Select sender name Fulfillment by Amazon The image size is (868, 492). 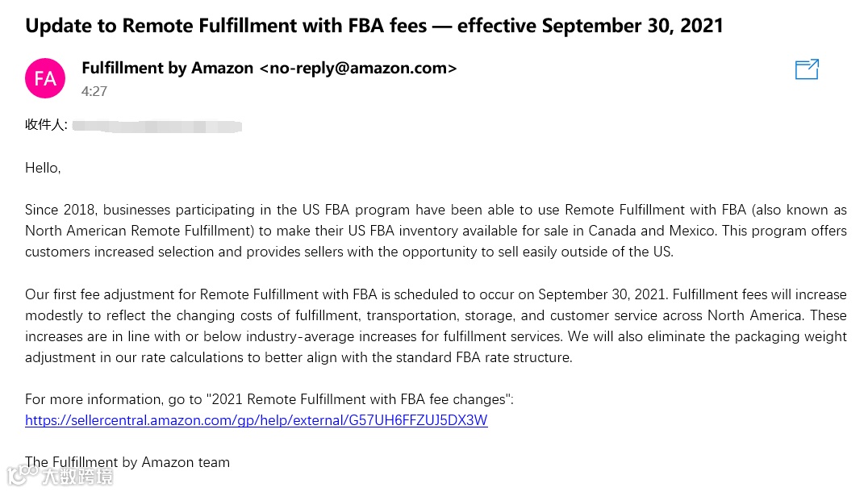[167, 68]
